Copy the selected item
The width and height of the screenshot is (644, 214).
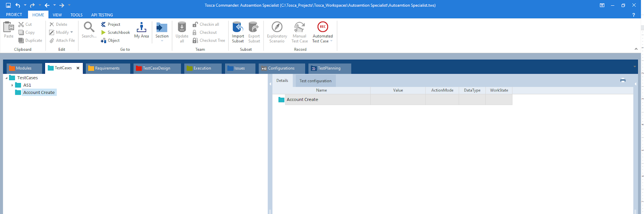(x=27, y=32)
